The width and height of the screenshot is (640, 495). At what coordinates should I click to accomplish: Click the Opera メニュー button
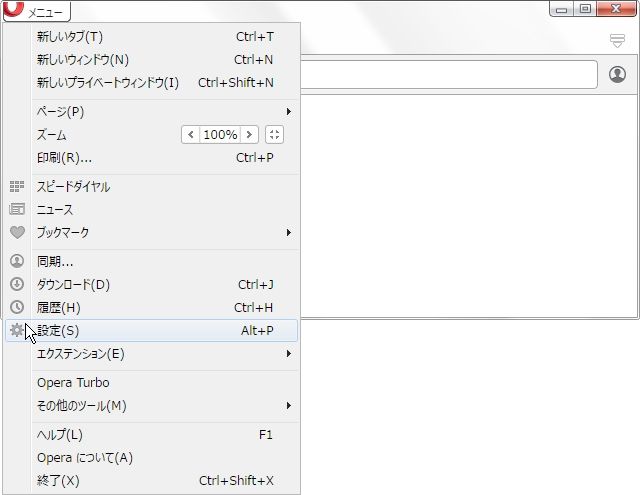tap(37, 11)
